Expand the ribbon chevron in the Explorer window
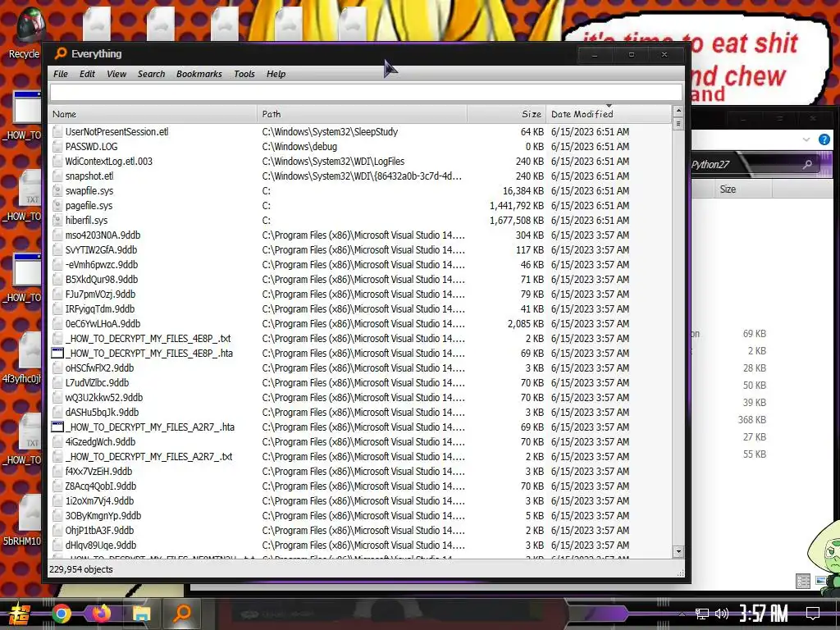 (x=806, y=139)
